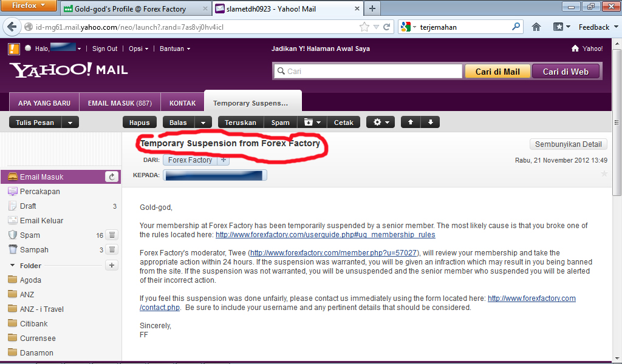Click the browser back arrow button

pyautogui.click(x=12, y=27)
